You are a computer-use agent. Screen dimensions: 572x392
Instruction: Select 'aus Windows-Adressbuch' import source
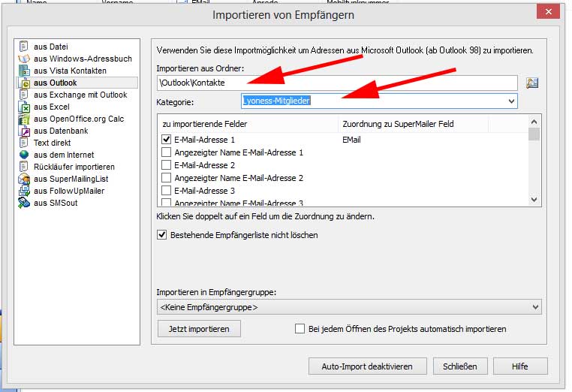(x=83, y=59)
